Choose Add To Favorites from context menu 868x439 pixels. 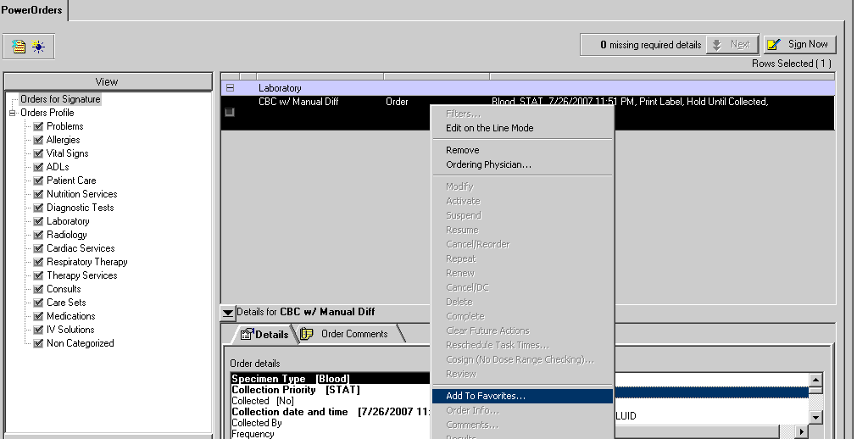tap(486, 396)
